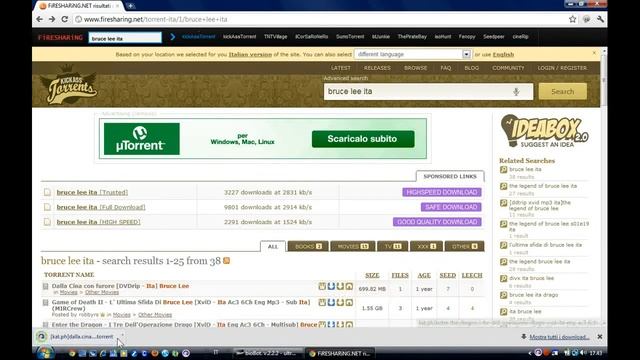Tick the checkbox for 'bruce lee ita [Trusted]'

[x=47, y=192]
